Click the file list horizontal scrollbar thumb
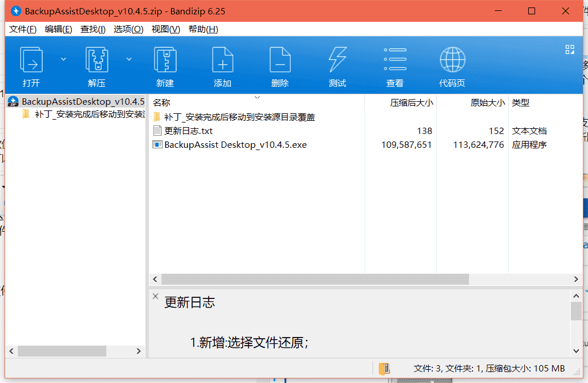 click(315, 279)
